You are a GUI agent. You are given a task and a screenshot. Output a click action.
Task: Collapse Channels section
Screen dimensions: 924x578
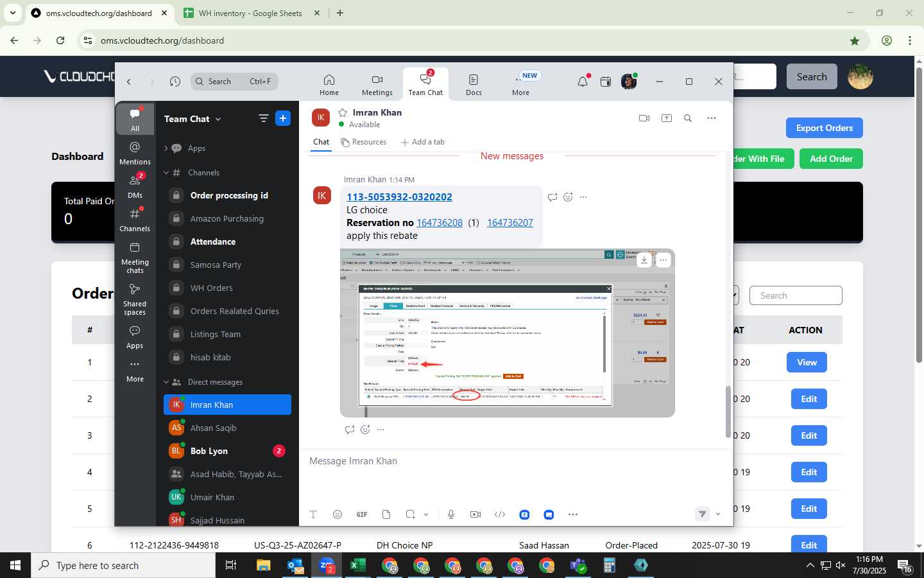click(x=166, y=173)
